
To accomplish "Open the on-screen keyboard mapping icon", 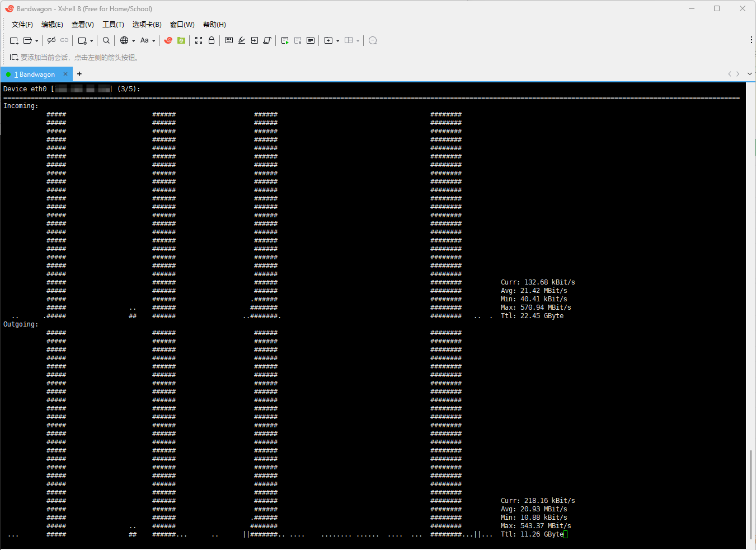I will pos(229,40).
